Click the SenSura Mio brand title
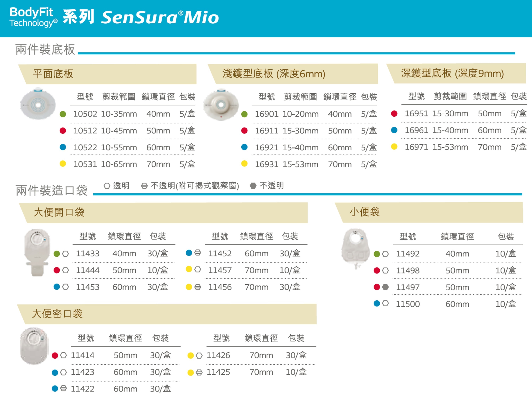Viewport: 532px width, 398px height. pyautogui.click(x=160, y=17)
